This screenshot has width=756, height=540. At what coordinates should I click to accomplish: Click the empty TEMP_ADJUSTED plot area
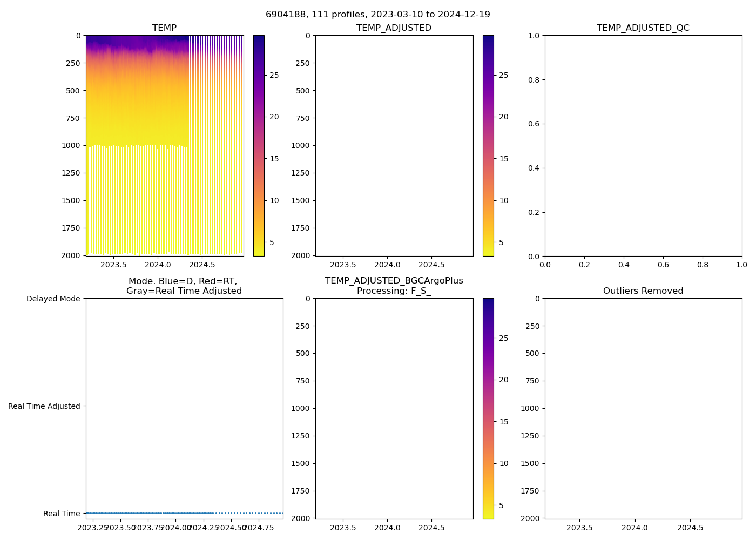click(394, 145)
